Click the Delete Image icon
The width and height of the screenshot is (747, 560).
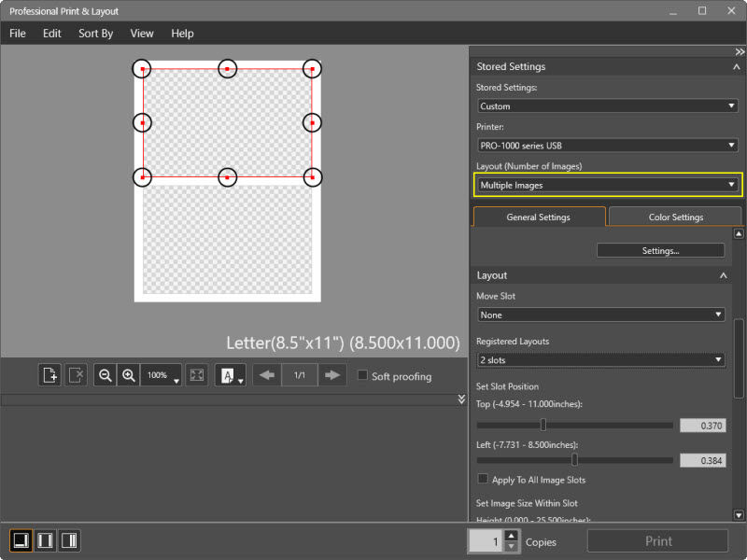[77, 375]
